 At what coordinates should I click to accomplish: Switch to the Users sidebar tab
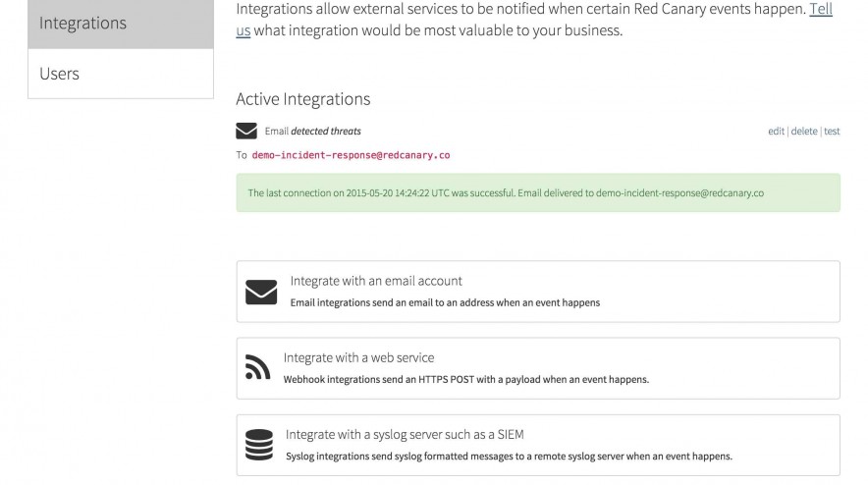121,74
